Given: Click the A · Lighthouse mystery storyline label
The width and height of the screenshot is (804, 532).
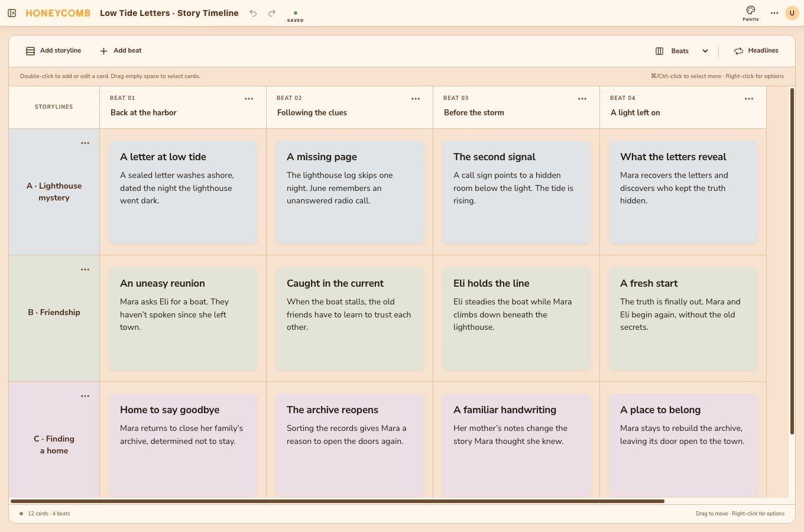Looking at the screenshot, I should [54, 192].
